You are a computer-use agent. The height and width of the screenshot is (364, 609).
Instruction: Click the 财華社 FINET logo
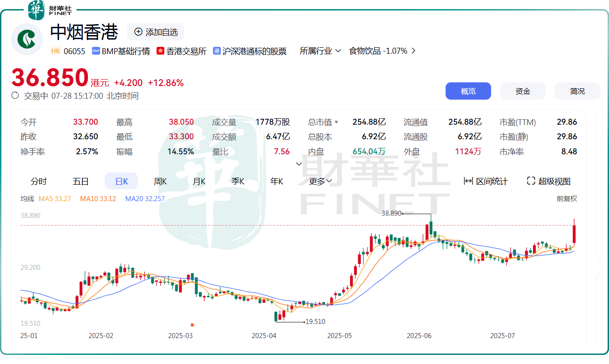(x=50, y=10)
